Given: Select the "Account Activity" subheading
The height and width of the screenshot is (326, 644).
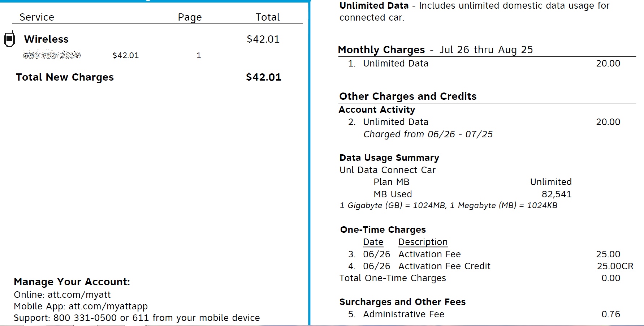Looking at the screenshot, I should click(377, 110).
